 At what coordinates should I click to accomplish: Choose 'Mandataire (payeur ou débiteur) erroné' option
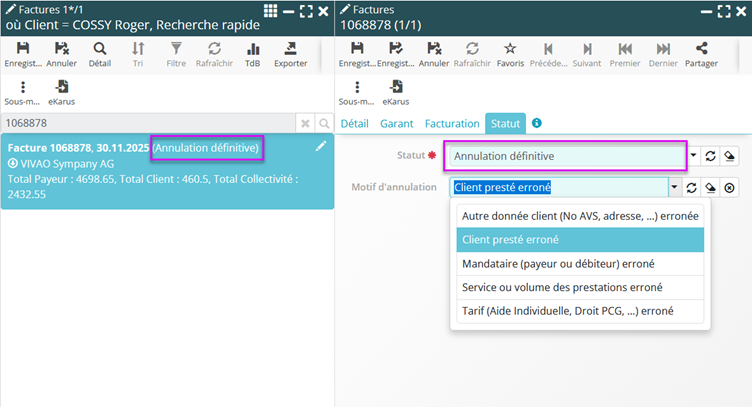pyautogui.click(x=556, y=264)
